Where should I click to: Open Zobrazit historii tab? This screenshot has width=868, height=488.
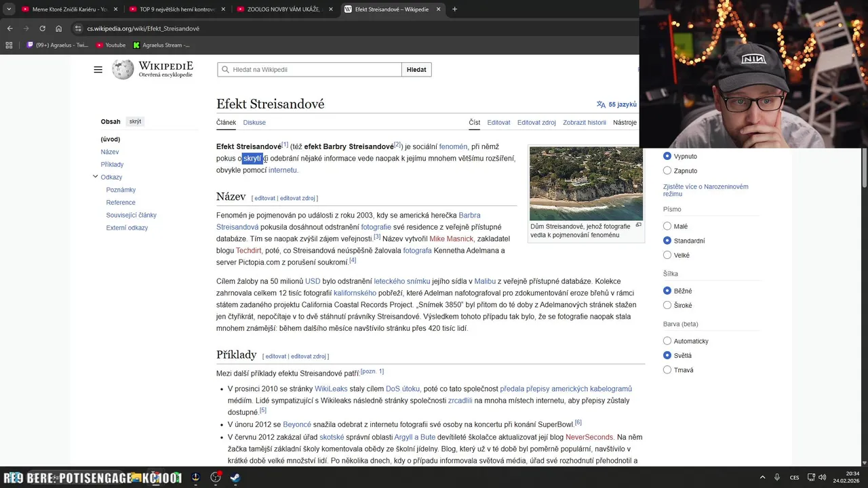point(585,123)
